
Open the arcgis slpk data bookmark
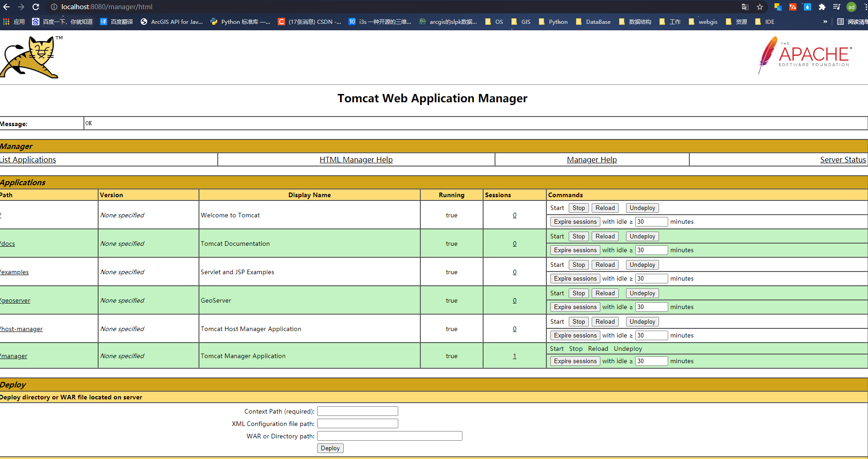click(x=448, y=22)
